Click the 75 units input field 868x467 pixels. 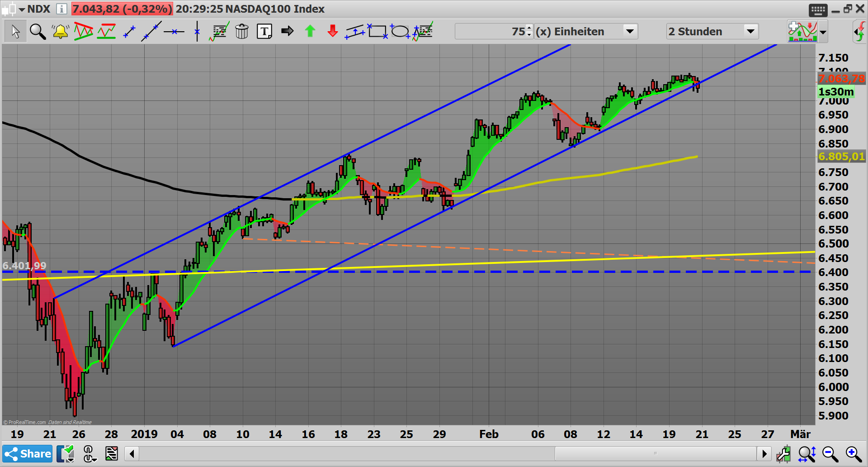pos(491,32)
